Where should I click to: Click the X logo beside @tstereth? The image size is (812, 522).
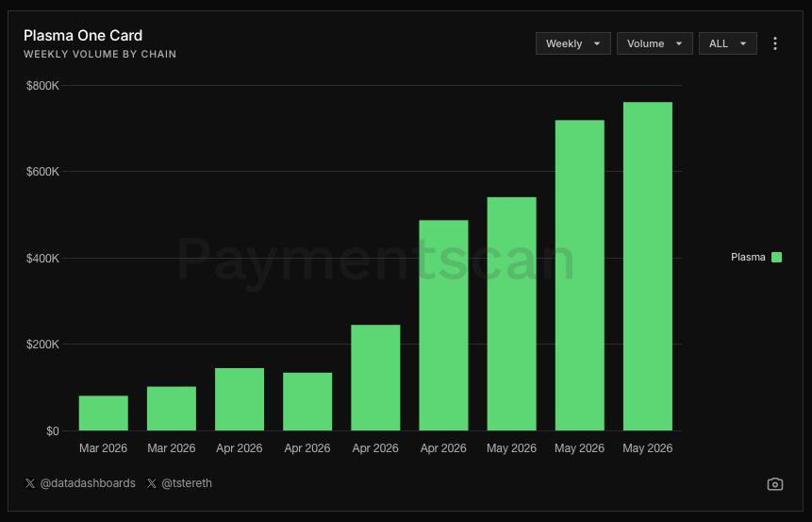tap(152, 483)
